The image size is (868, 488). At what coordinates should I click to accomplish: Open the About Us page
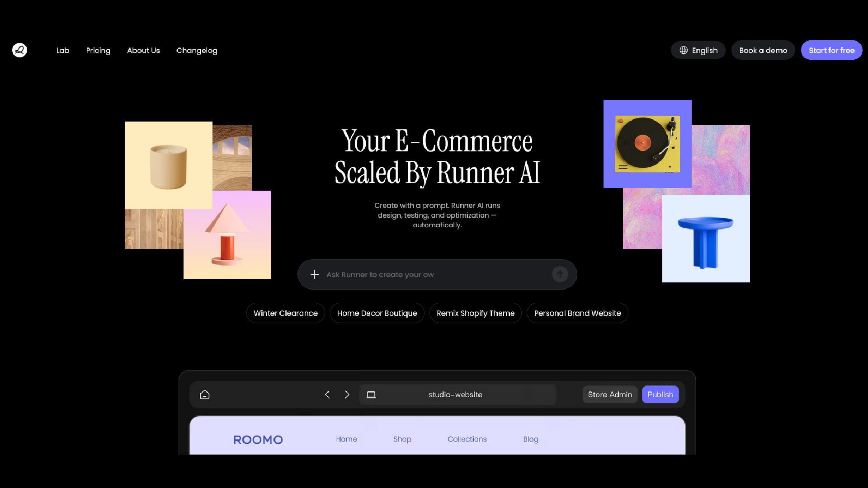[143, 50]
